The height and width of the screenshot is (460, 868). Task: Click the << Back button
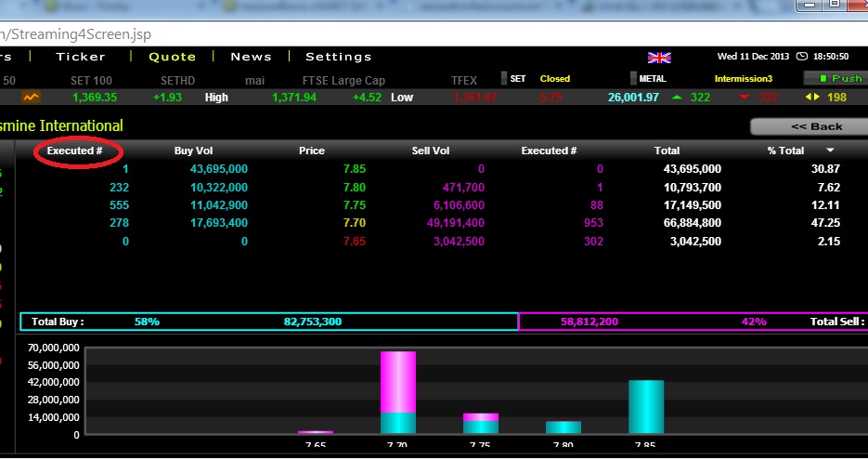pos(811,126)
